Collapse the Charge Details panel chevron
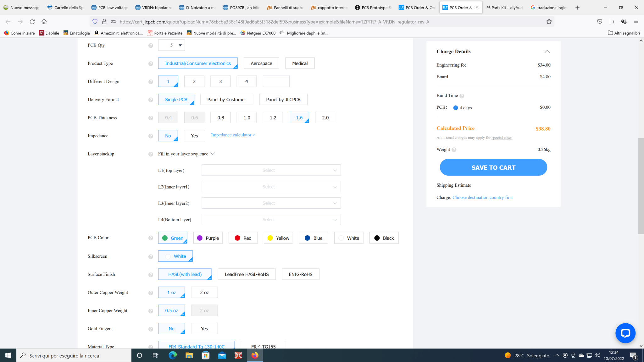The image size is (644, 362). click(x=547, y=52)
